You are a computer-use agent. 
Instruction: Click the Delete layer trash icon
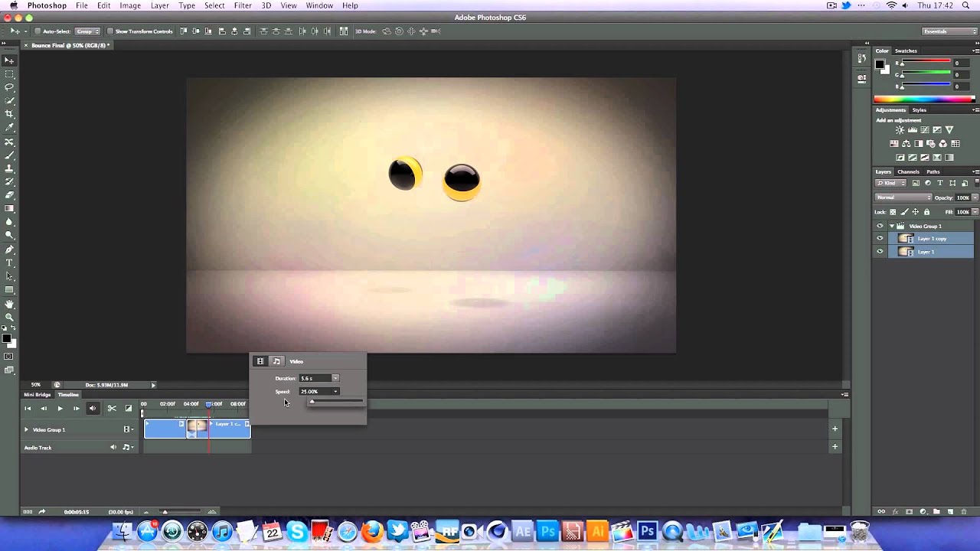coord(963,512)
